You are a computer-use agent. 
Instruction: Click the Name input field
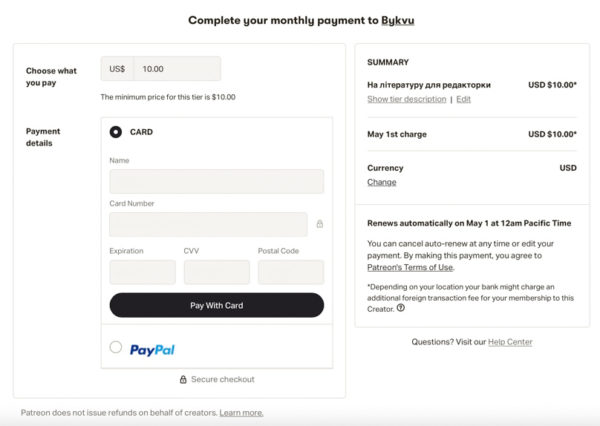(217, 181)
